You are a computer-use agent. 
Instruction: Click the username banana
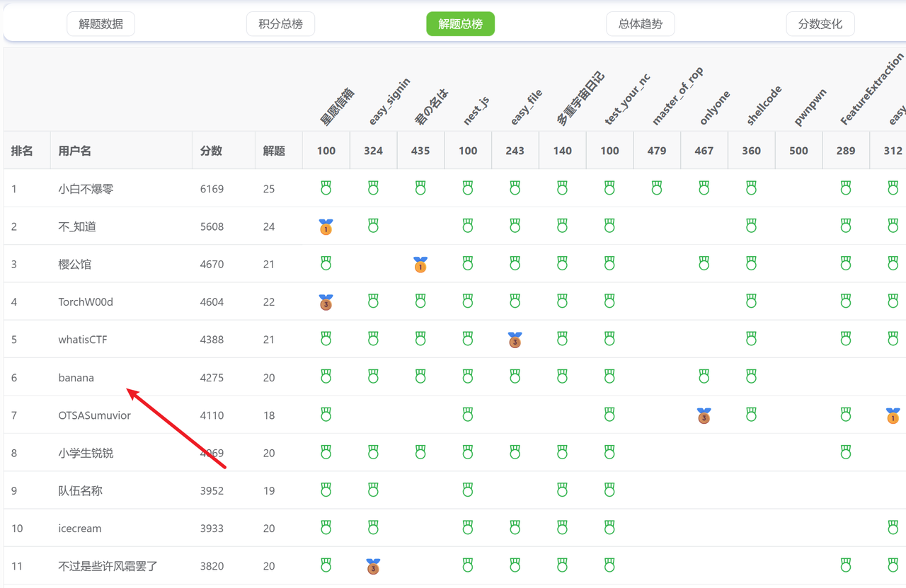pyautogui.click(x=76, y=378)
